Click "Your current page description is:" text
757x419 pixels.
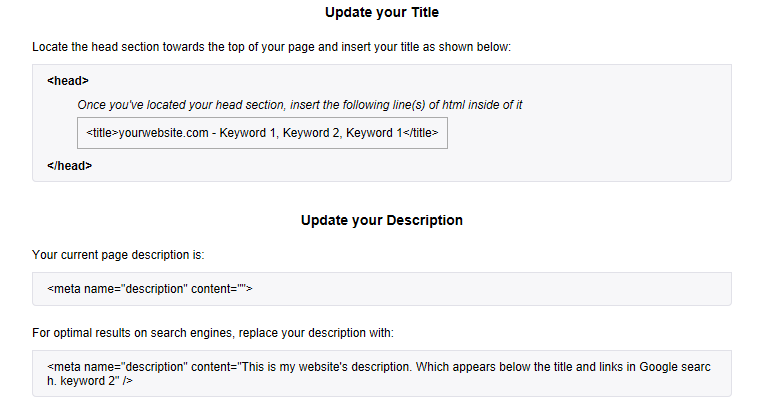coord(118,254)
